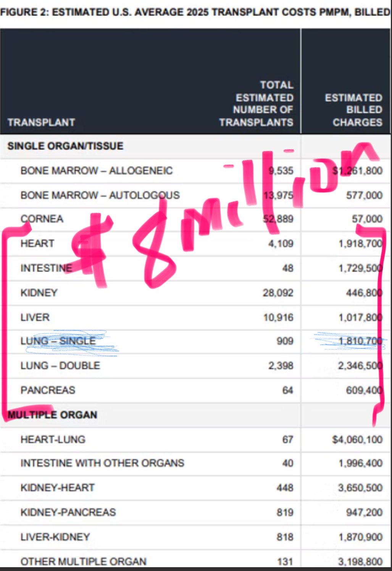Click the Heart transplant count 4,109

click(281, 243)
